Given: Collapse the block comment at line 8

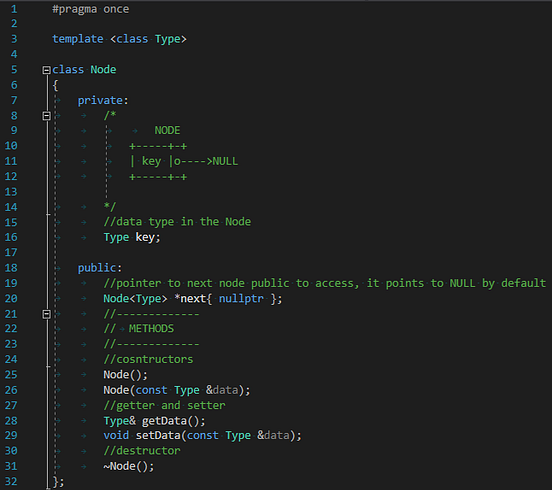Looking at the screenshot, I should (46, 116).
